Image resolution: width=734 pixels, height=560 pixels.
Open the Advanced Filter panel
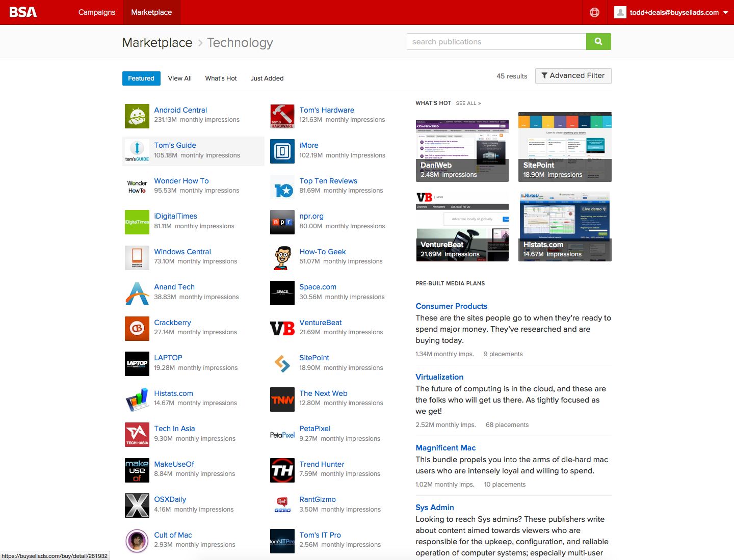[x=573, y=75]
